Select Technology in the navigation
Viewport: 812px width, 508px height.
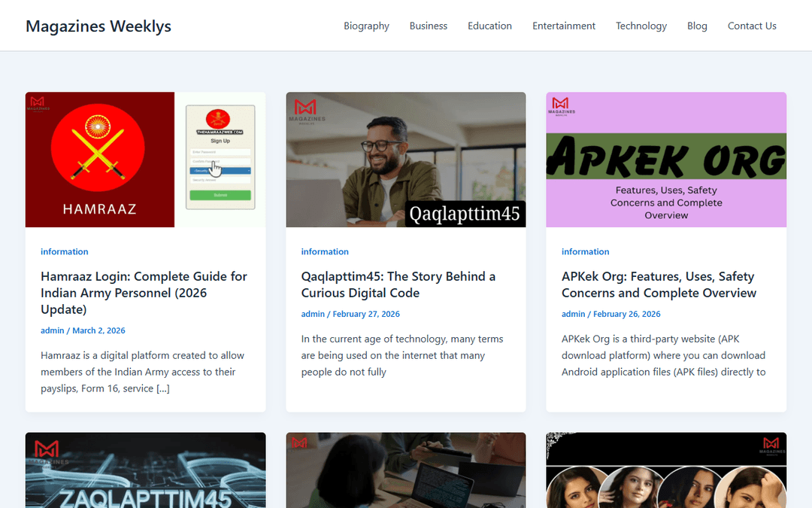[641, 26]
